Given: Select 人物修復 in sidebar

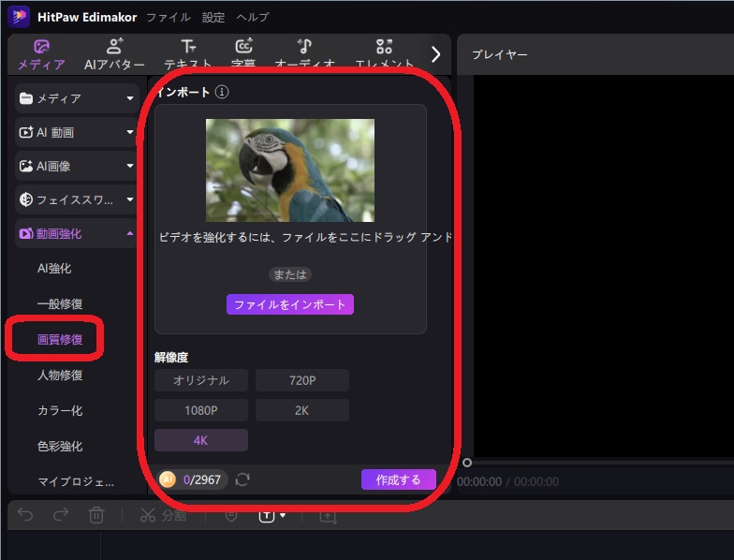Looking at the screenshot, I should pyautogui.click(x=60, y=375).
